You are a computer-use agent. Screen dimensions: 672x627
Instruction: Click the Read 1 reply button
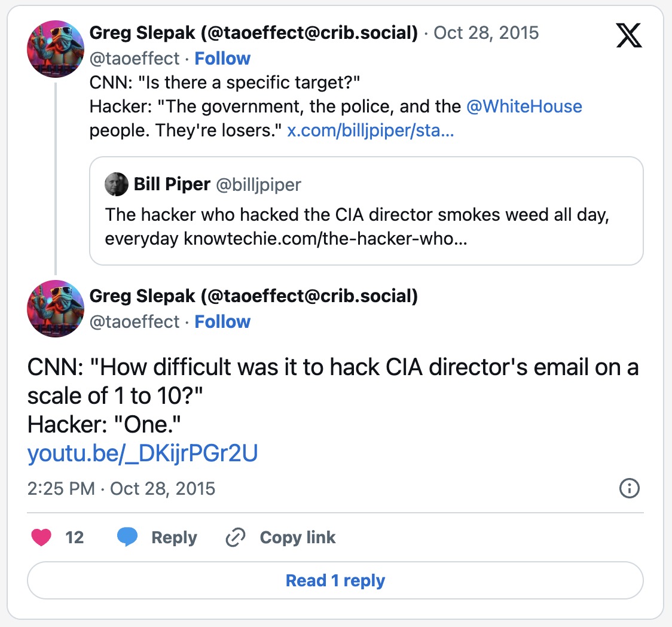(335, 580)
